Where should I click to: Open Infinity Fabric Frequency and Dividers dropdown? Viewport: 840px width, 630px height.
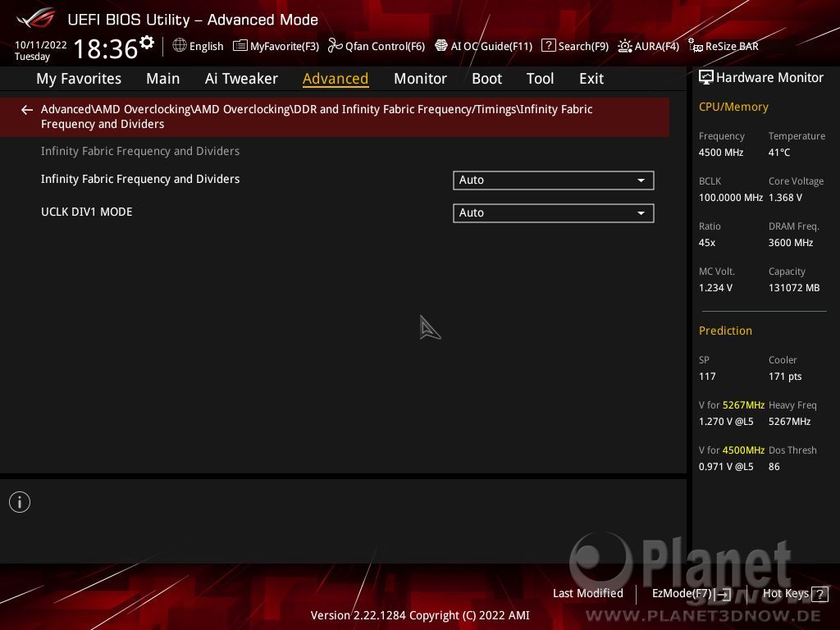554,180
